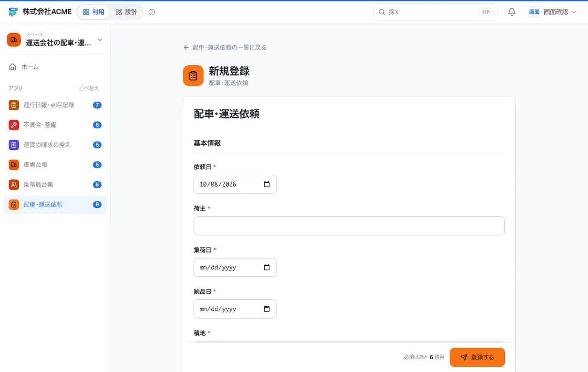The height and width of the screenshot is (372, 588).
Task: Open calendar picker for 納品日
Action: tap(266, 309)
